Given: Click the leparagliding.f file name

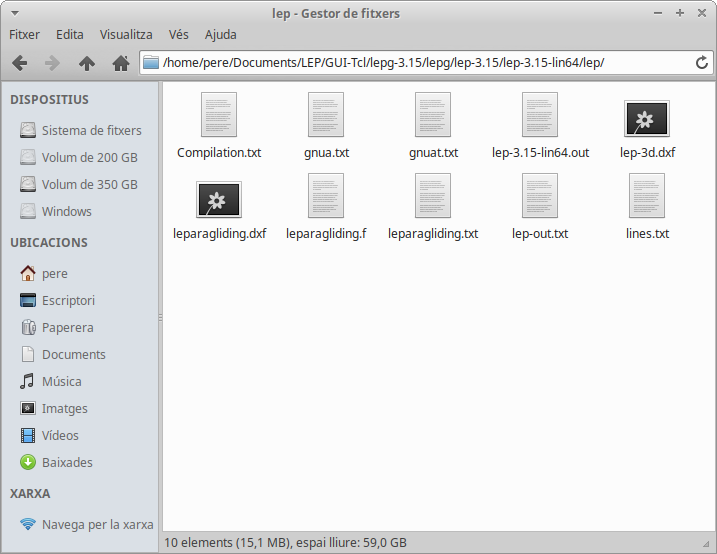Looking at the screenshot, I should pos(326,234).
